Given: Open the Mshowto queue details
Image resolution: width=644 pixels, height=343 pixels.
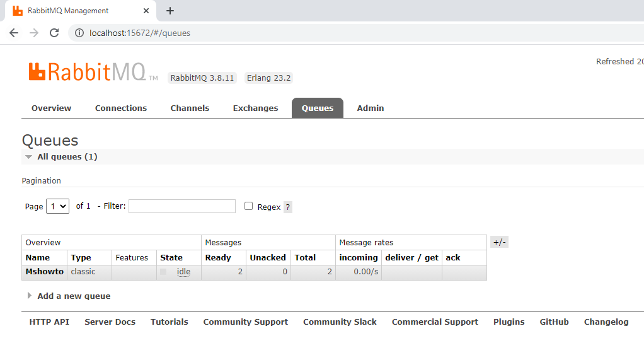Looking at the screenshot, I should click(x=44, y=272).
